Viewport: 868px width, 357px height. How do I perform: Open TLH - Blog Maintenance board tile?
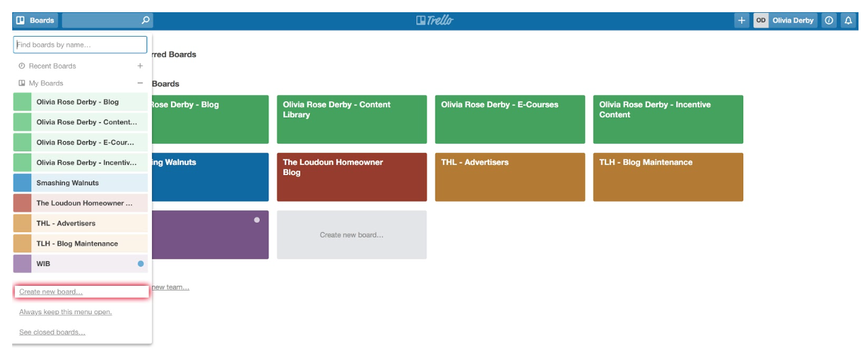(x=668, y=177)
